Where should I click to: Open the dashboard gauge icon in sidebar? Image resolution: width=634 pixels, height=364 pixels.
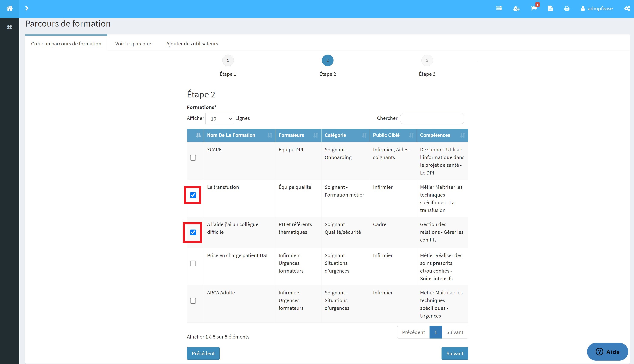[9, 27]
